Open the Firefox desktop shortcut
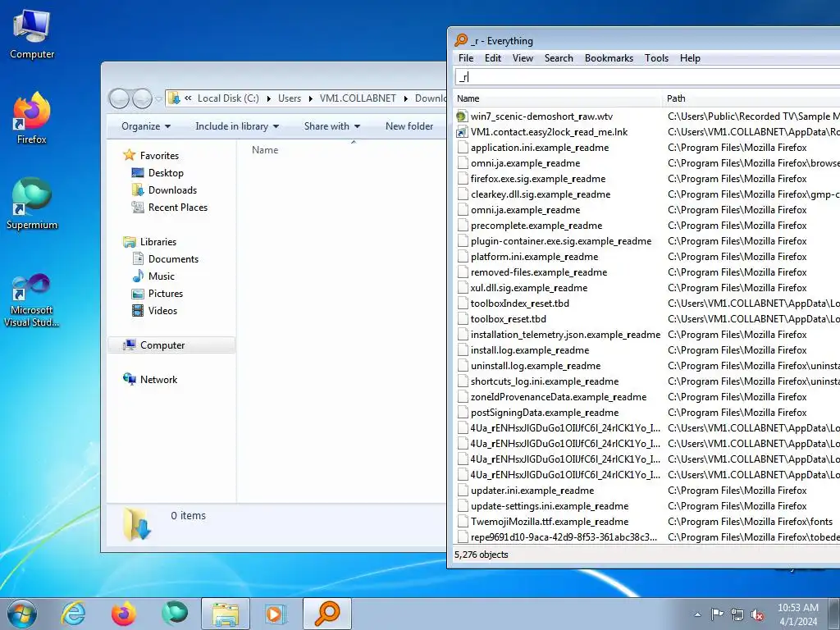This screenshot has width=840, height=630. click(32, 118)
